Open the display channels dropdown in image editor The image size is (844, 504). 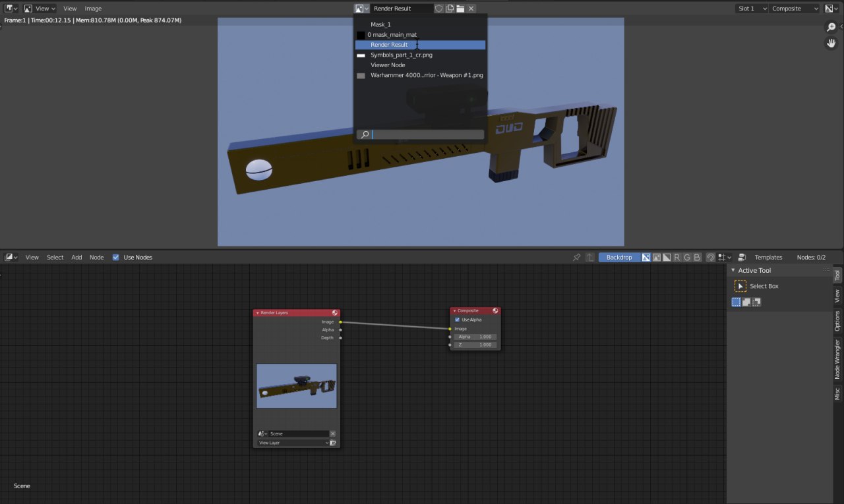[831, 9]
